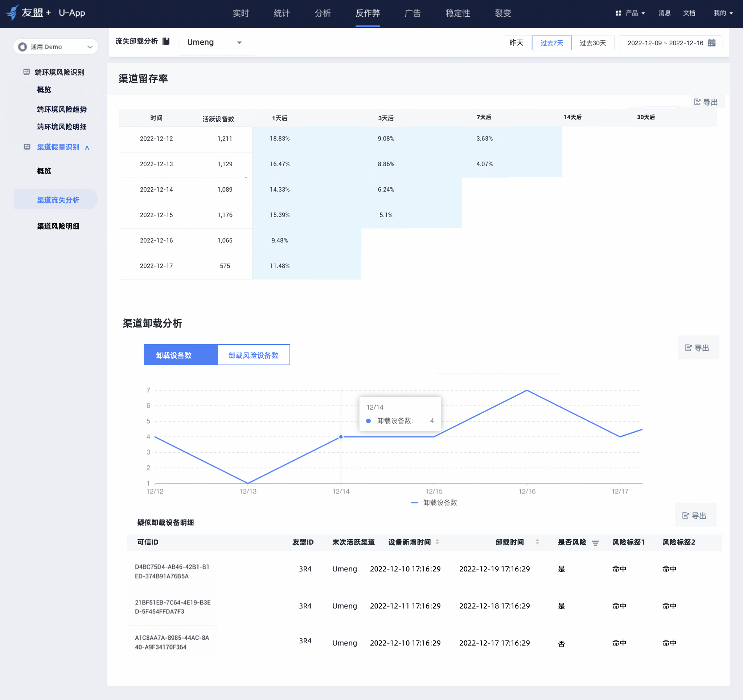Click the 产品 grid icon in header

click(618, 13)
